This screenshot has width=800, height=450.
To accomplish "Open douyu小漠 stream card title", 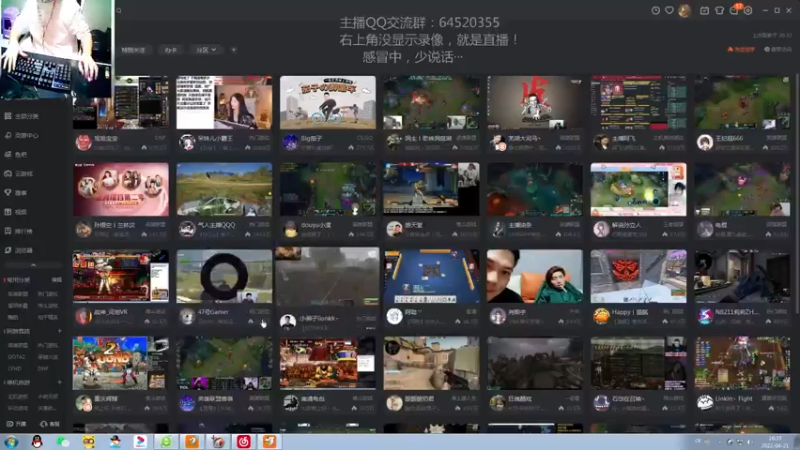I will tap(316, 225).
